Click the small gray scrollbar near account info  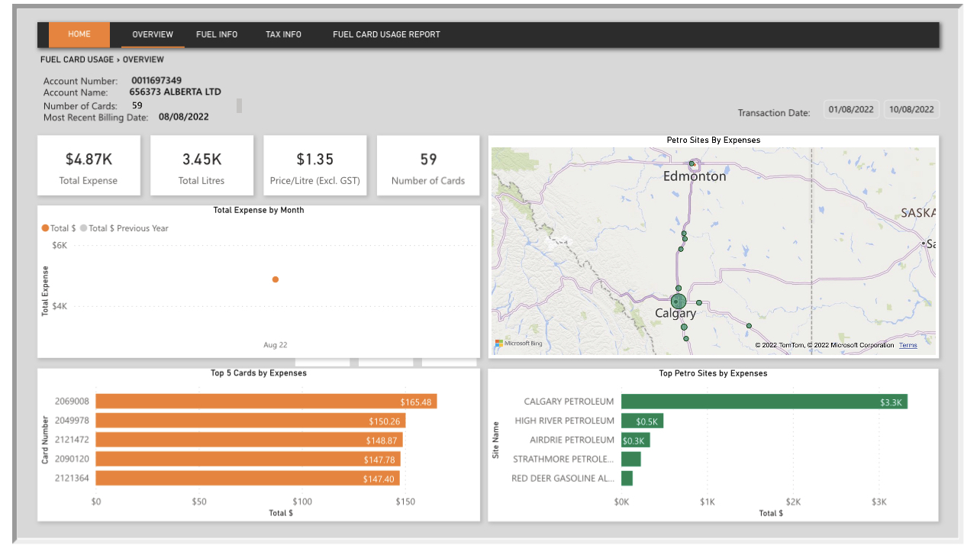tap(239, 105)
